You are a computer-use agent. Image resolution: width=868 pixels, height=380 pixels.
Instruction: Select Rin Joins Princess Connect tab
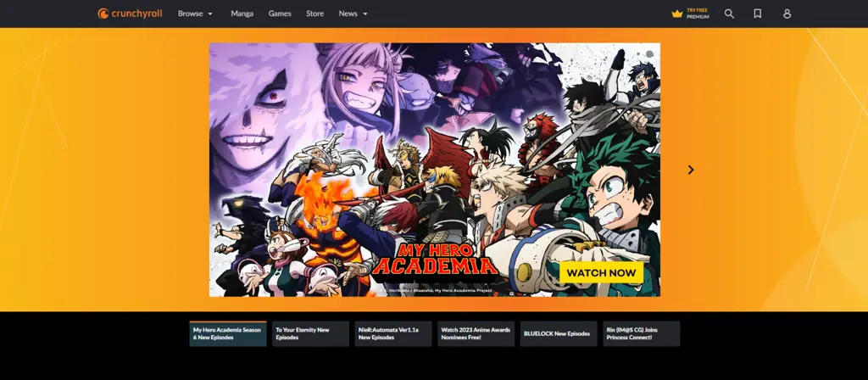coord(641,333)
